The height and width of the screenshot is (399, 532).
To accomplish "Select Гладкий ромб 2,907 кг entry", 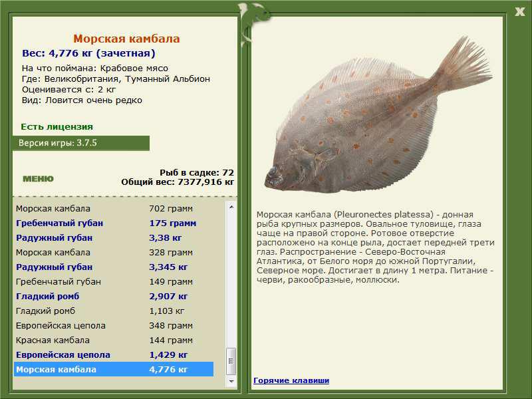I will (113, 297).
